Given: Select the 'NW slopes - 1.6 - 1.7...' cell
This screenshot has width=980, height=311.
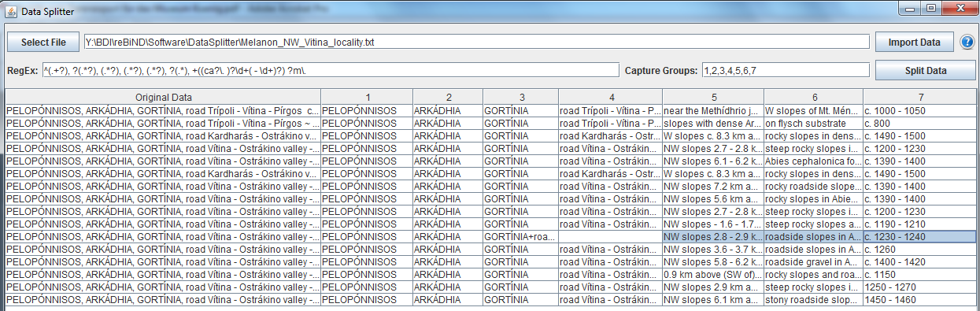Looking at the screenshot, I should 712,224.
